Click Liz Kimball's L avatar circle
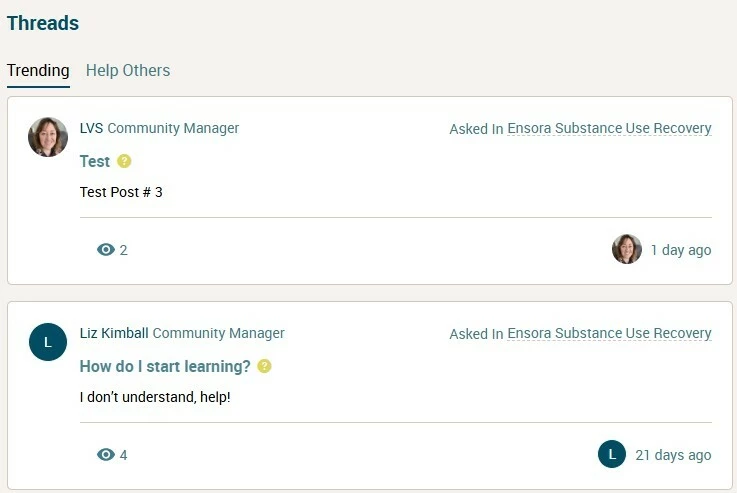This screenshot has height=493, width=737. [x=48, y=342]
